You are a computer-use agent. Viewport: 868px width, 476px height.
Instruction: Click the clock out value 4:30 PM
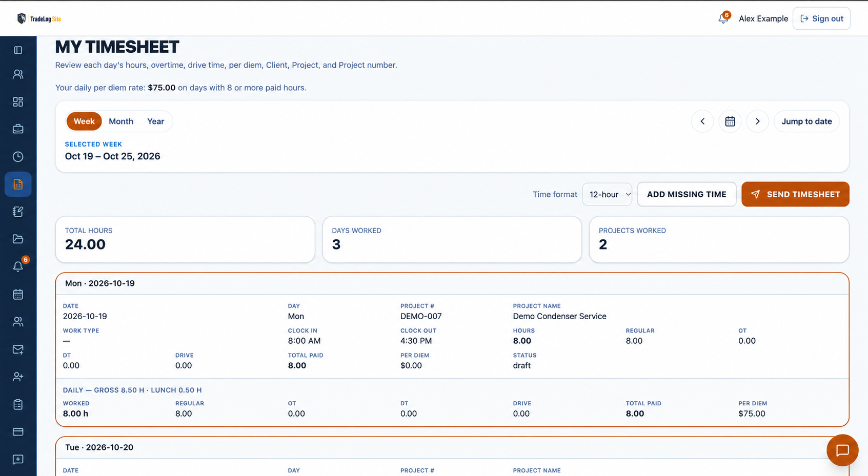click(x=416, y=341)
